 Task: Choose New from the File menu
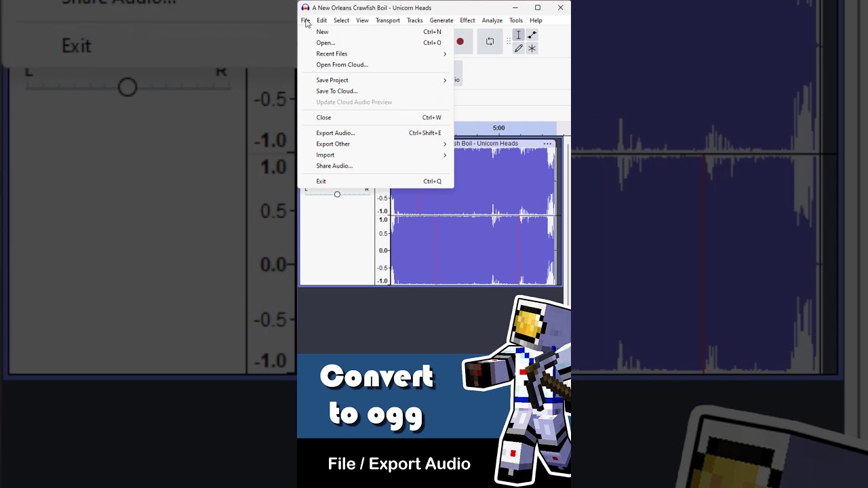coord(376,32)
